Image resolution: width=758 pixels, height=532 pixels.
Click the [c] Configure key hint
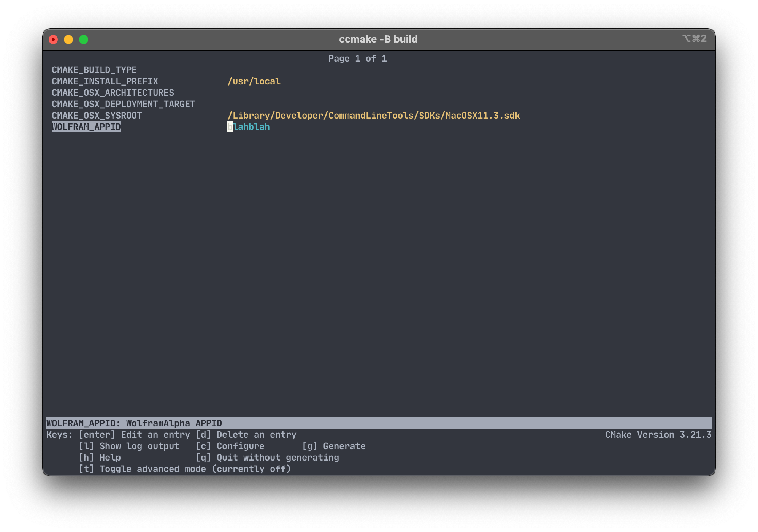point(230,446)
